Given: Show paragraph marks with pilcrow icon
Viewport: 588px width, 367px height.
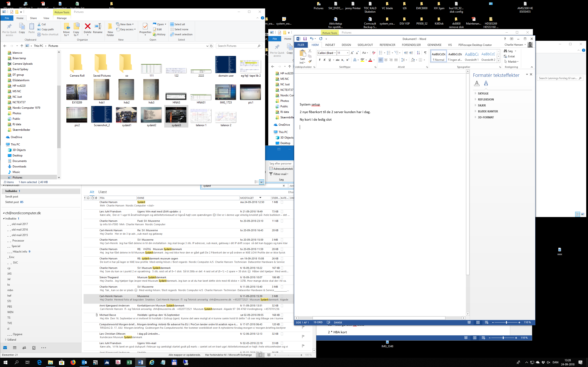Looking at the screenshot, I should [x=425, y=53].
